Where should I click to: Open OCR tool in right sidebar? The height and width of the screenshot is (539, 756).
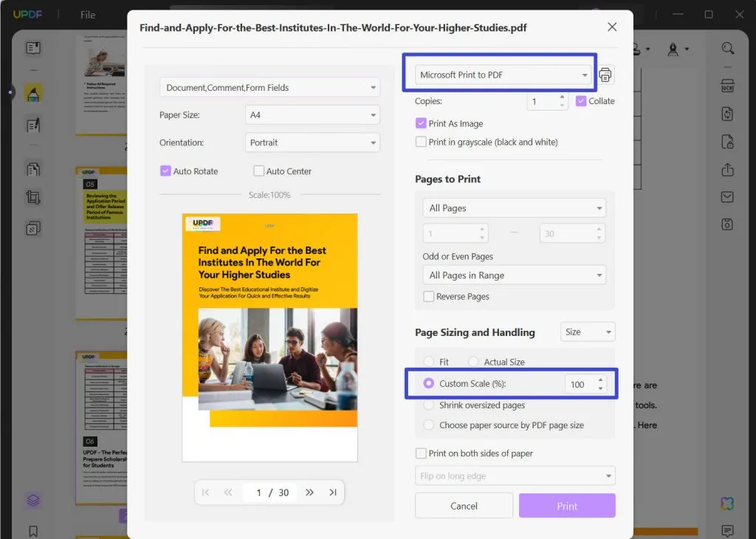tap(727, 86)
